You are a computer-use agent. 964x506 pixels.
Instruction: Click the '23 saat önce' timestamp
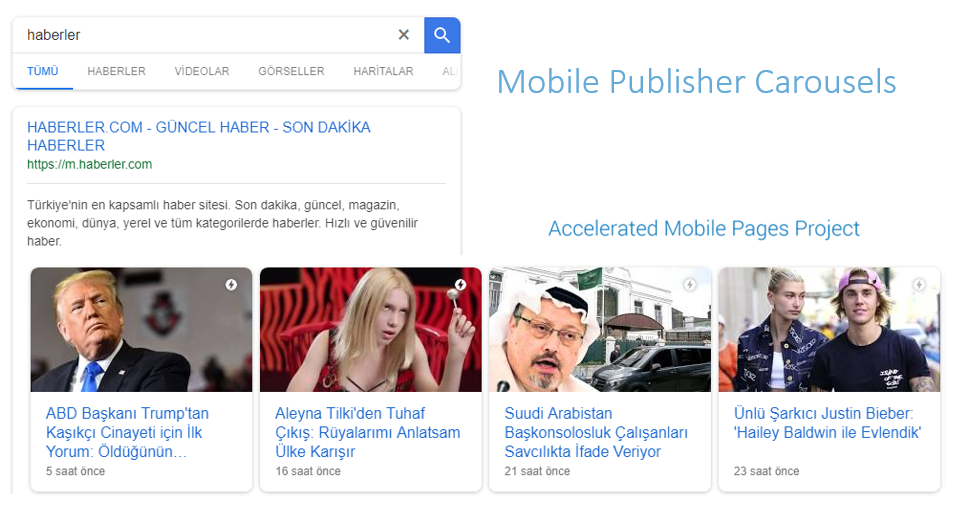[x=766, y=471]
